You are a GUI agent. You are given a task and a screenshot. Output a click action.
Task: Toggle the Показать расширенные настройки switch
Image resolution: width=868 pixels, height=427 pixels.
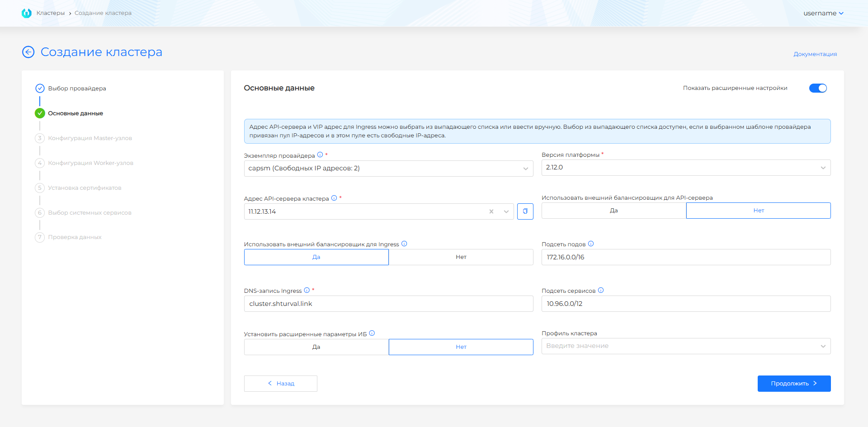click(817, 88)
